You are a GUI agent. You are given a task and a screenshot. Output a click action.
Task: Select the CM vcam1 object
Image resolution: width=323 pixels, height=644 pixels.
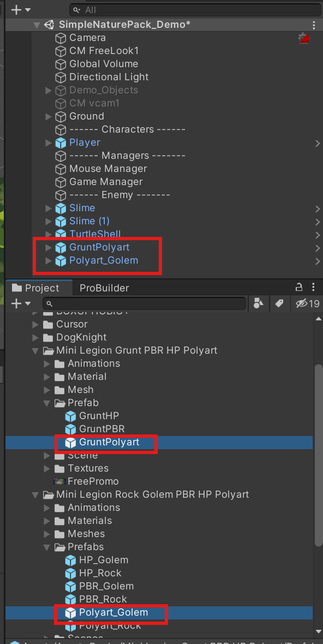94,103
